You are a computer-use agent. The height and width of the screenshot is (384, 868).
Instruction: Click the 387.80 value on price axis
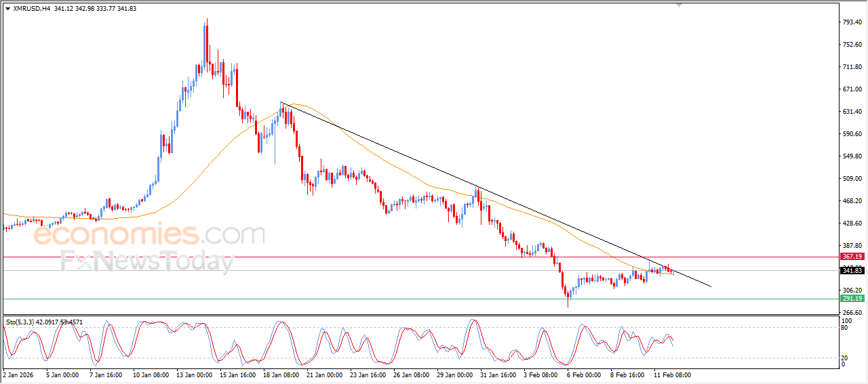point(852,246)
